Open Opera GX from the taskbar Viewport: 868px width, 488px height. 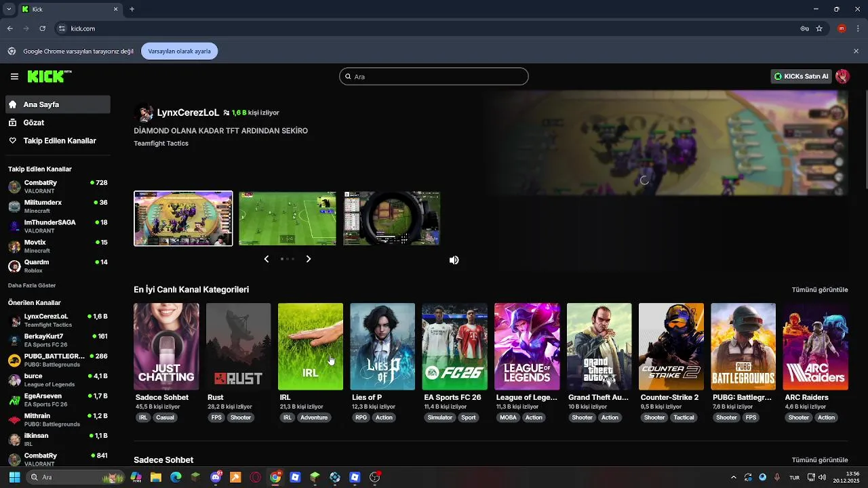click(256, 477)
